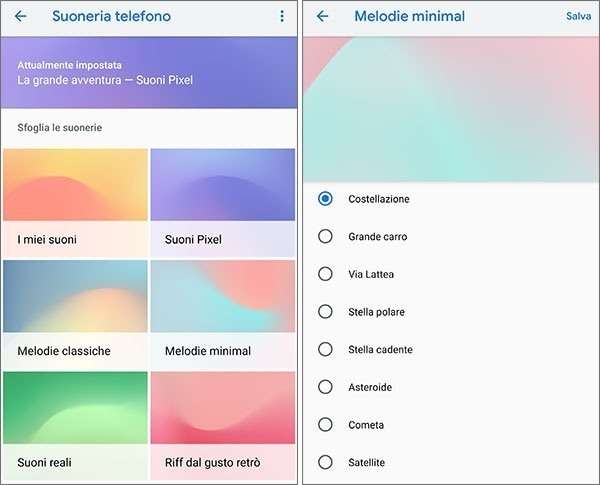
Task: Open the I miei suoni category
Action: coord(76,202)
